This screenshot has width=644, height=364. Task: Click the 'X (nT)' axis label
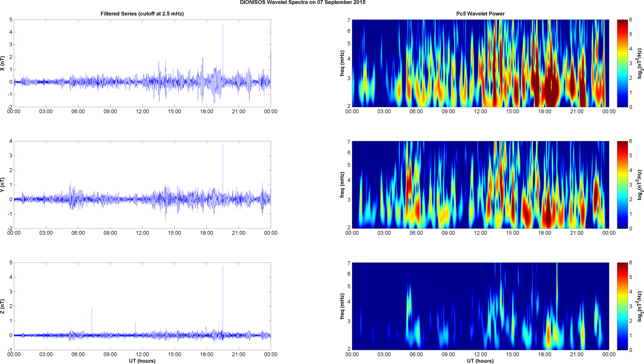[x=3, y=63]
